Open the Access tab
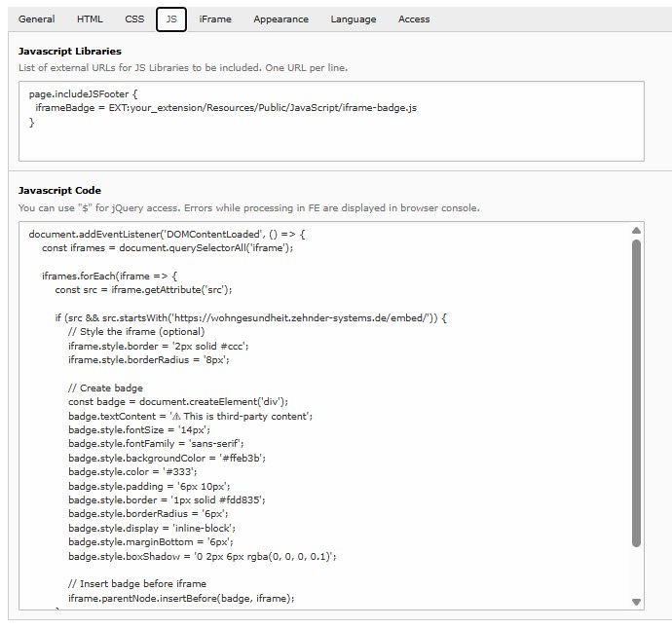 414,18
